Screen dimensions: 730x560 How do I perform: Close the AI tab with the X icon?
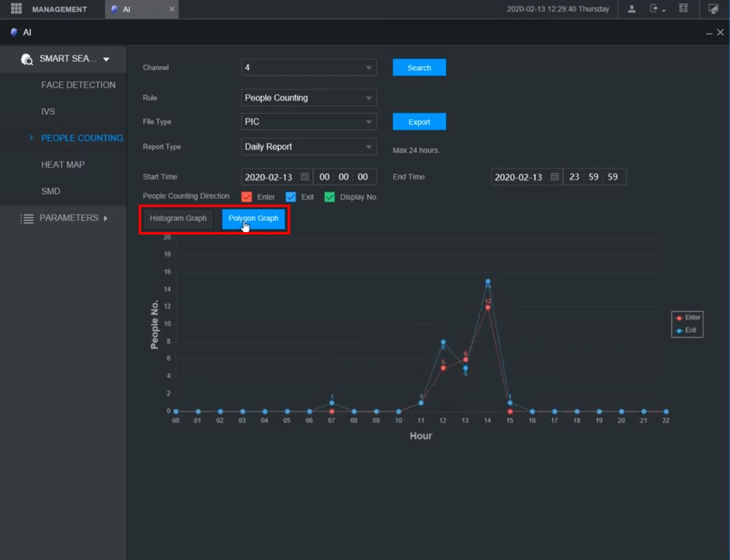(x=172, y=9)
